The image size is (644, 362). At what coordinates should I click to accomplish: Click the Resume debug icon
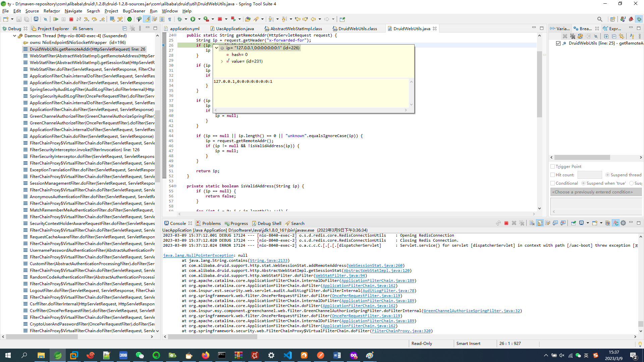pyautogui.click(x=56, y=19)
